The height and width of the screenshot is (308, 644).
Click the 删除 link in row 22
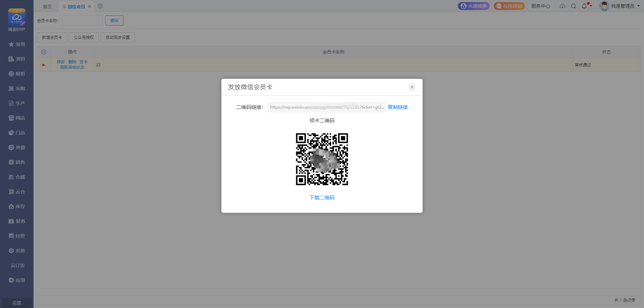click(x=72, y=62)
